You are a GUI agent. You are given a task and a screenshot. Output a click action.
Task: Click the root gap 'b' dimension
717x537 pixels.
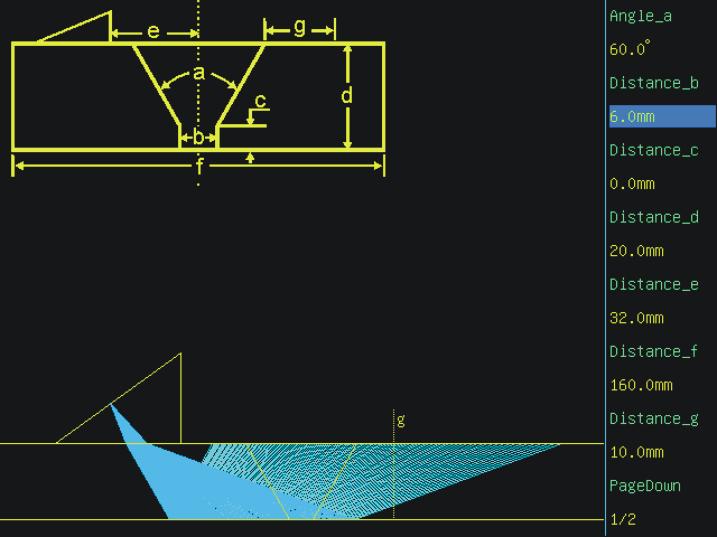pyautogui.click(x=198, y=137)
